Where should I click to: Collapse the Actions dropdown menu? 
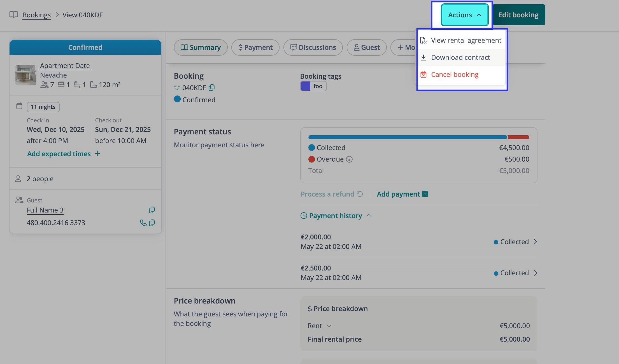click(x=464, y=15)
